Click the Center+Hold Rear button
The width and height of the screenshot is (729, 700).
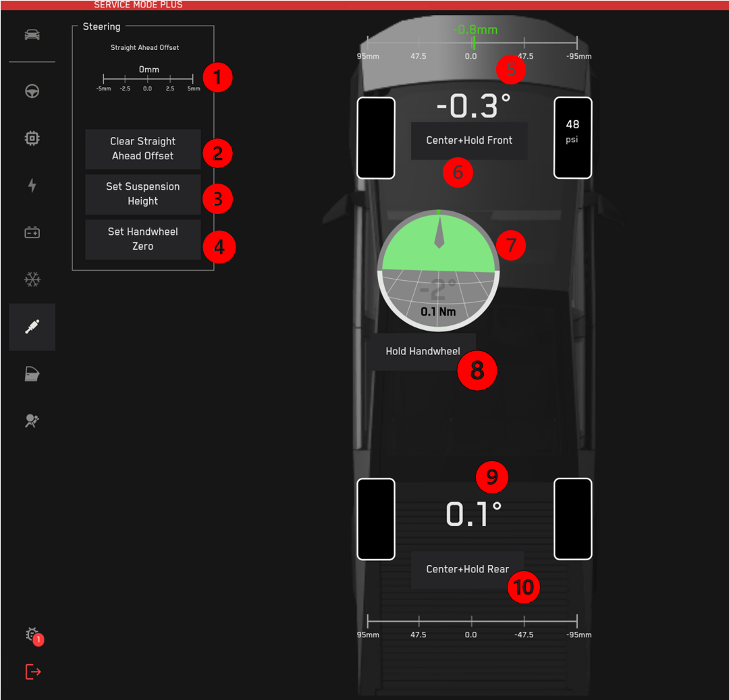point(467,569)
